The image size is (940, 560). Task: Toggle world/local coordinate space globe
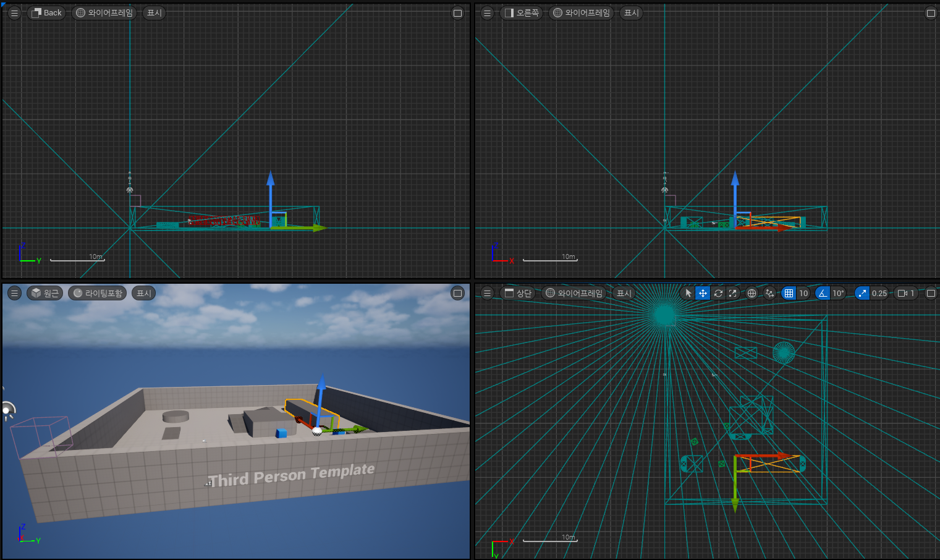point(752,293)
